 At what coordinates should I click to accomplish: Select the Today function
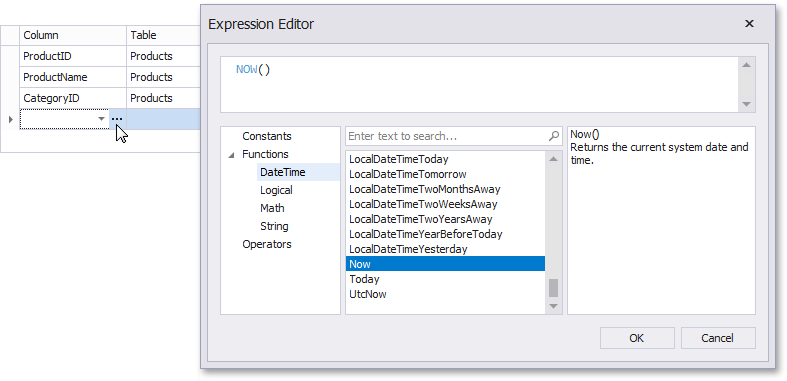[445, 279]
